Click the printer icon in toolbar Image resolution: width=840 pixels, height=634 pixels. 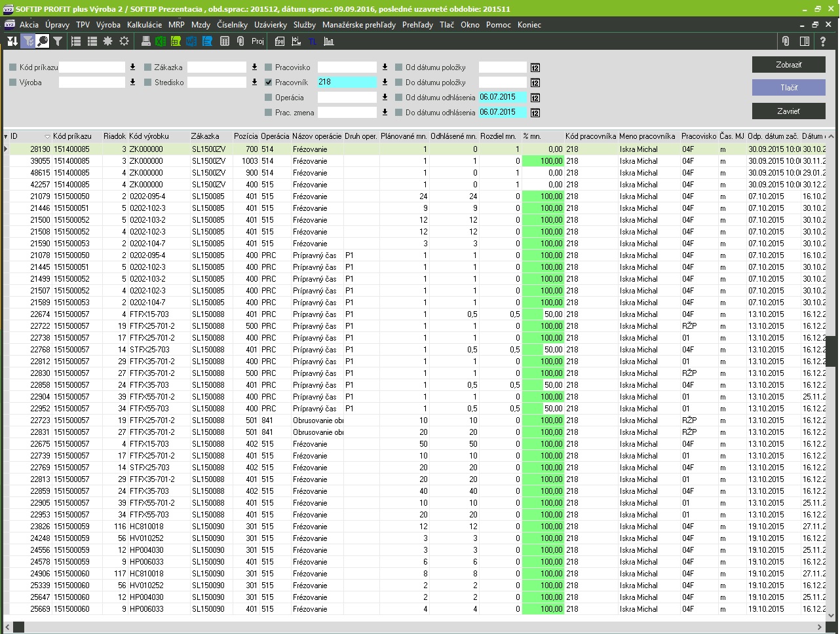pyautogui.click(x=145, y=41)
